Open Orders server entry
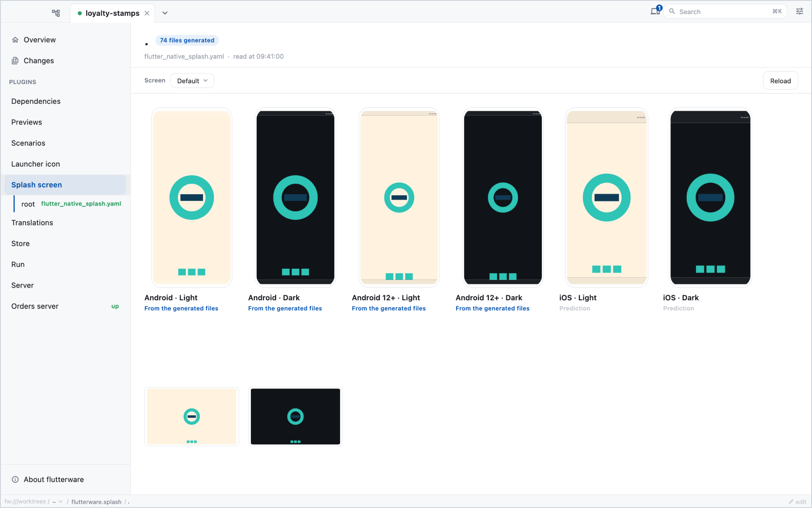The height and width of the screenshot is (508, 812). [65, 306]
